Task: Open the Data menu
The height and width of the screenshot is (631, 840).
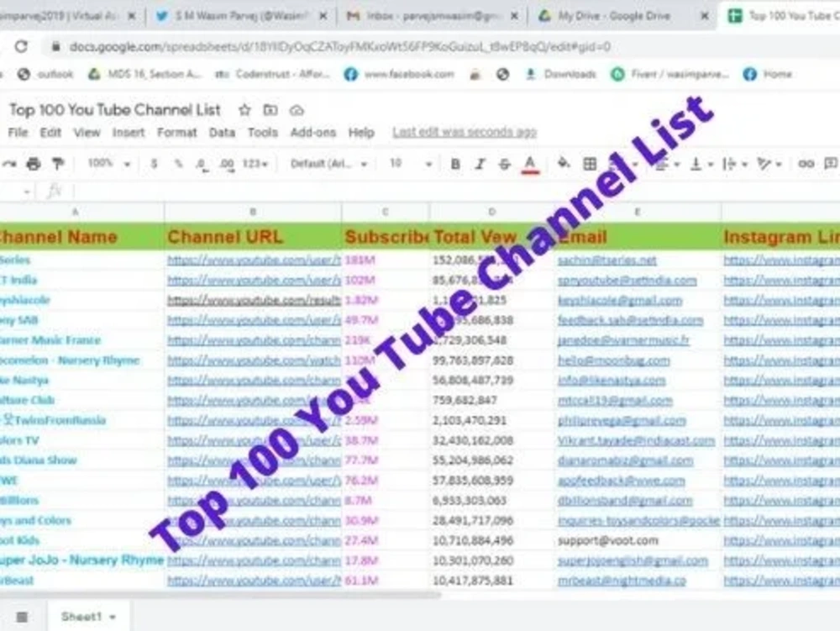Action: coord(222,132)
